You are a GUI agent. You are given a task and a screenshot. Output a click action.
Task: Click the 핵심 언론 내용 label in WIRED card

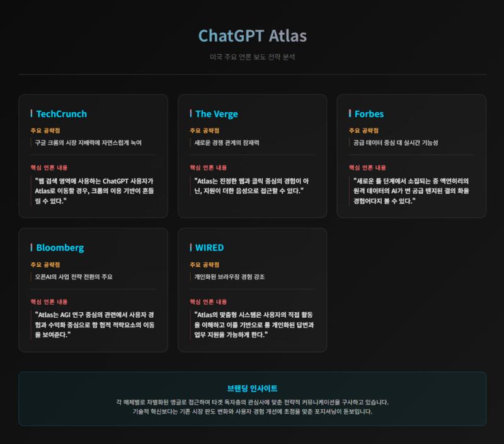[208, 301]
